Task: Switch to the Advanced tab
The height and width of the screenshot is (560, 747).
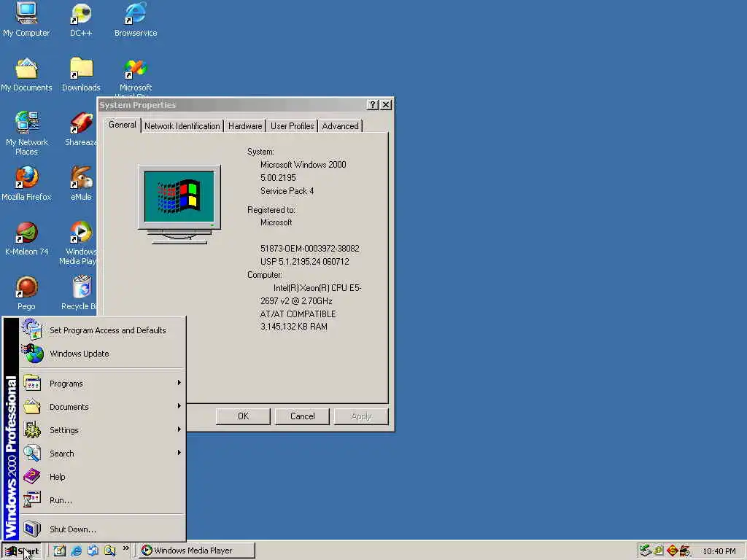Action: pyautogui.click(x=340, y=126)
